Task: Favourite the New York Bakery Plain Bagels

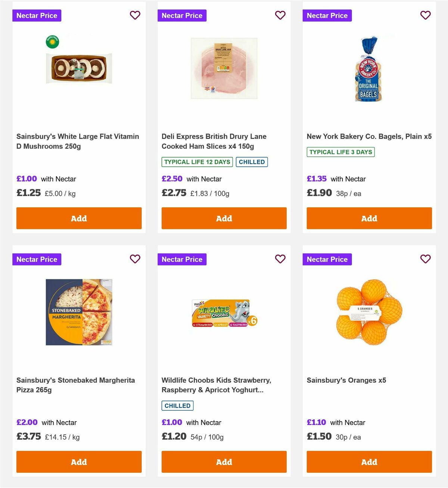Action: point(425,15)
